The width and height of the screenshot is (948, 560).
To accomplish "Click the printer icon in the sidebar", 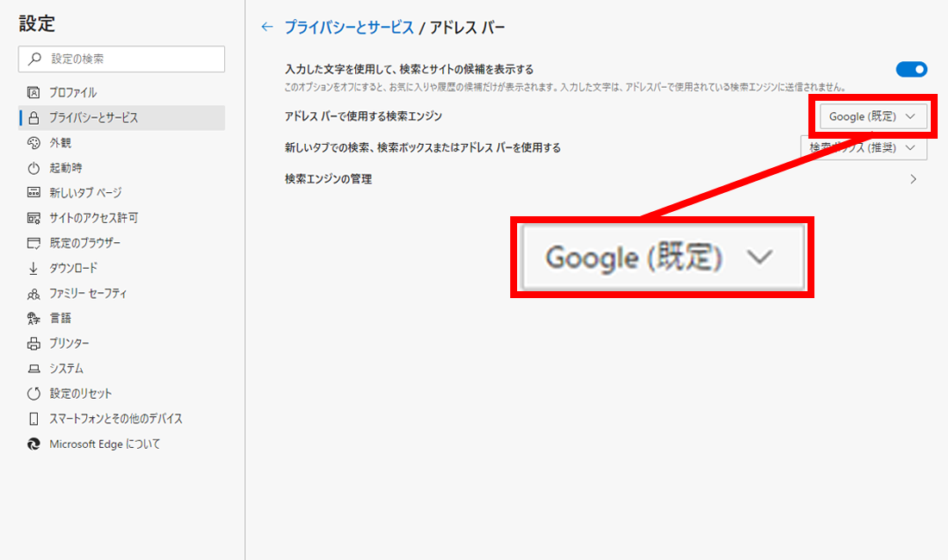I will coord(34,344).
